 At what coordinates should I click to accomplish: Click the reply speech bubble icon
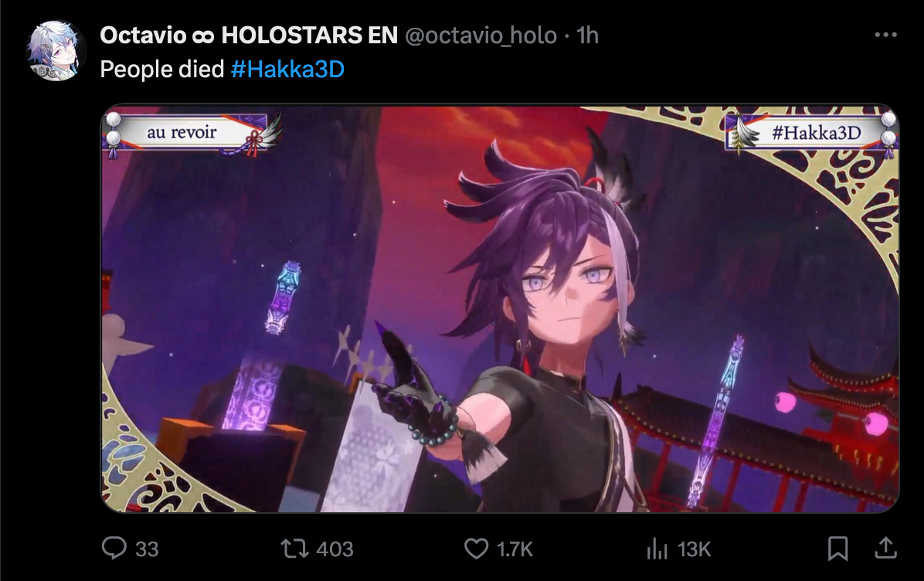pyautogui.click(x=114, y=548)
